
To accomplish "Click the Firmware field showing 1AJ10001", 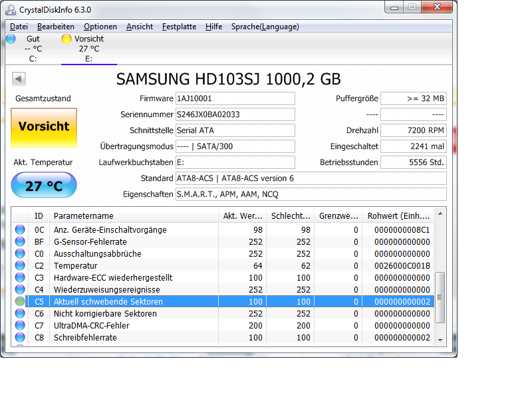I will pos(235,98).
